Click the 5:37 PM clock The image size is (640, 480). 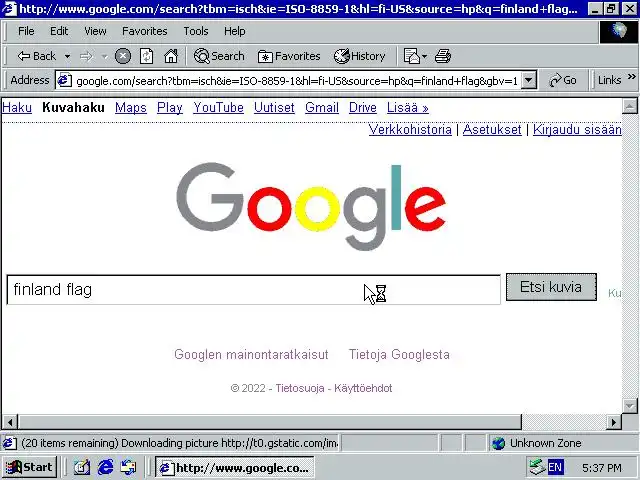(x=602, y=468)
